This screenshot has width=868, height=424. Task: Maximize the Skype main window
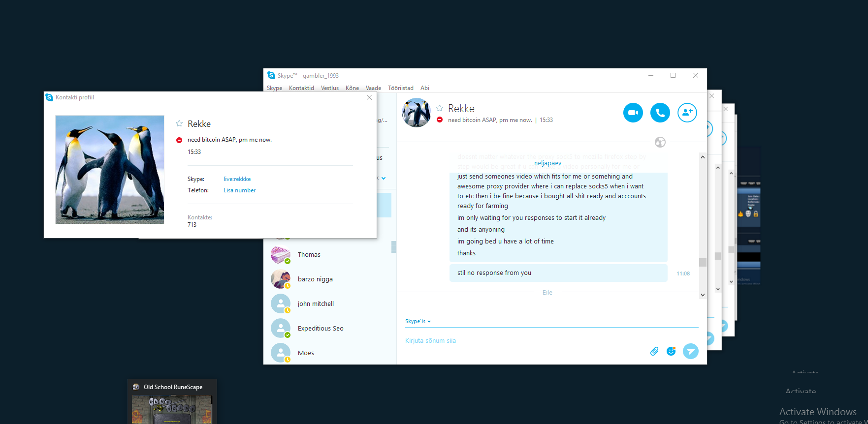[x=673, y=75]
